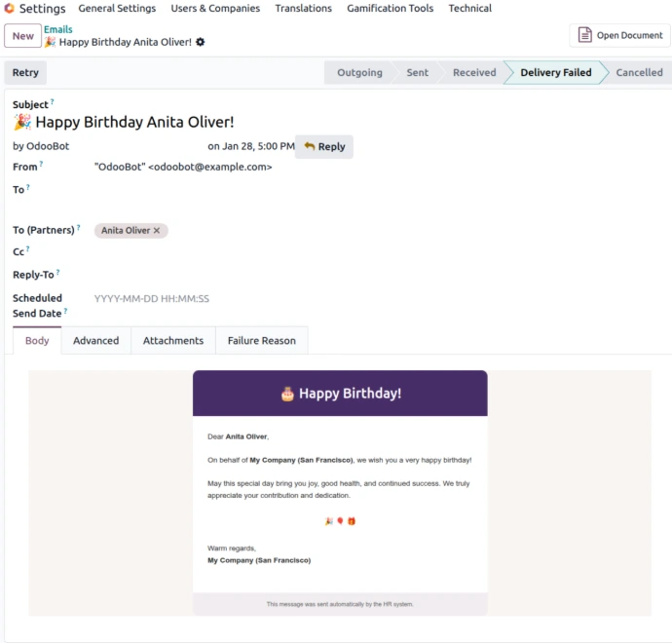Set status to Sent in the status bar
The width and height of the screenshot is (672, 643).
[x=417, y=73]
